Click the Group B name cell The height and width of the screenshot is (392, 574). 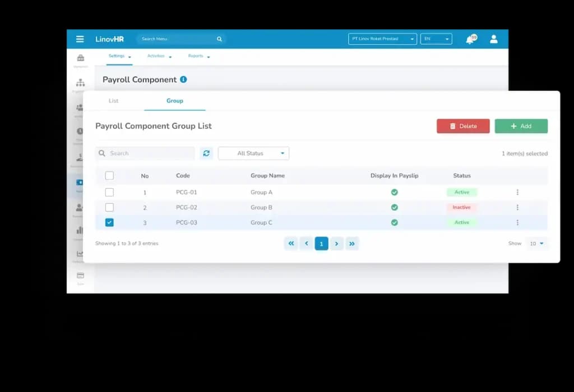pyautogui.click(x=261, y=207)
